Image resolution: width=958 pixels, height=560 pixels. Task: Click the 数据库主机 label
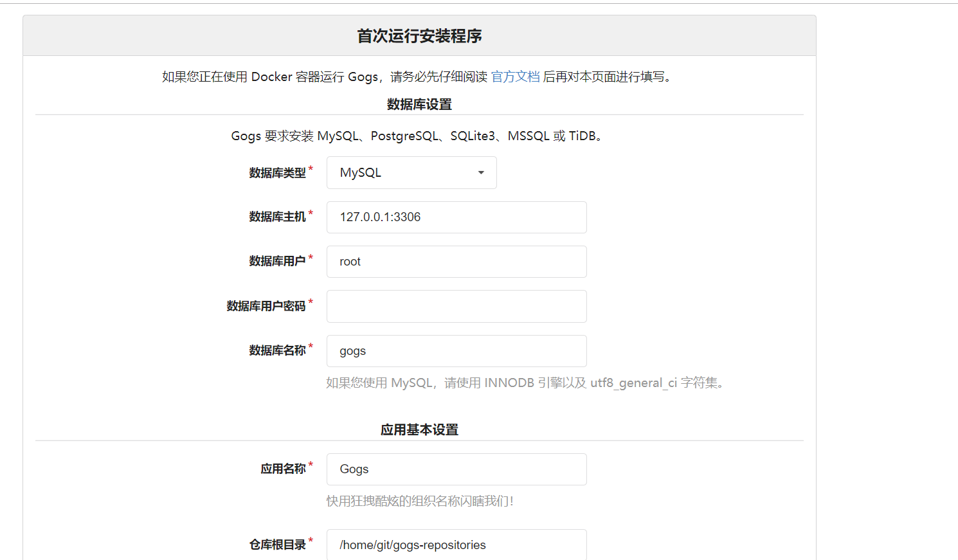[x=277, y=217]
